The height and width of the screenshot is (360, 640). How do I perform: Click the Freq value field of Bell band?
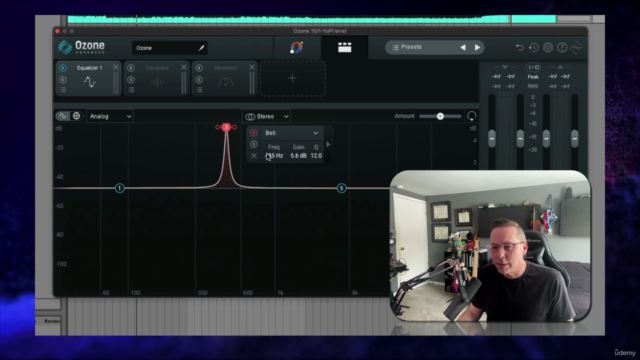click(274, 156)
